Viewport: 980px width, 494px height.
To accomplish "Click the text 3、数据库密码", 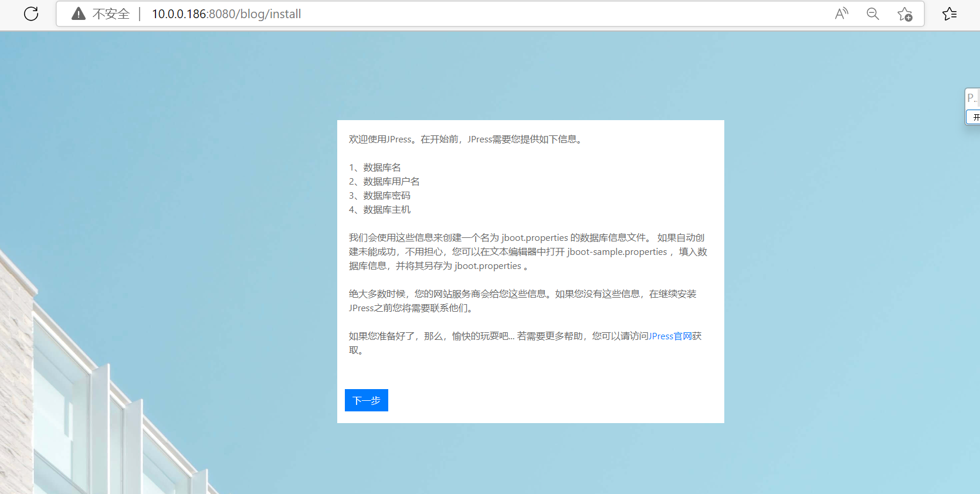I will coord(379,196).
